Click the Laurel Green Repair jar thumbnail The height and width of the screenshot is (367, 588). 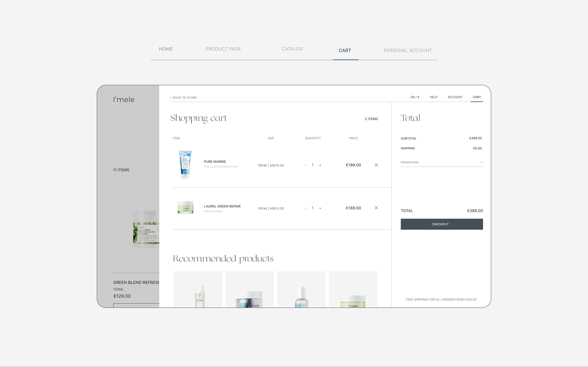click(x=185, y=208)
